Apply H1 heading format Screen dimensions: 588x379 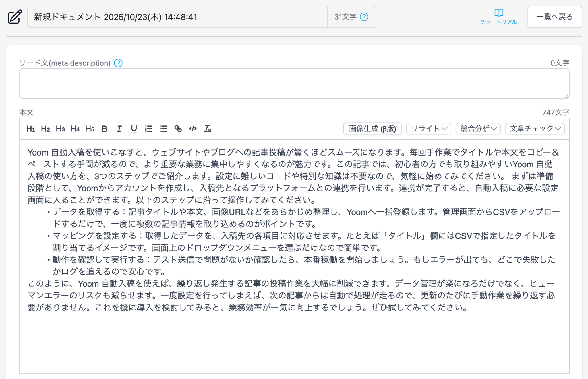pos(30,129)
